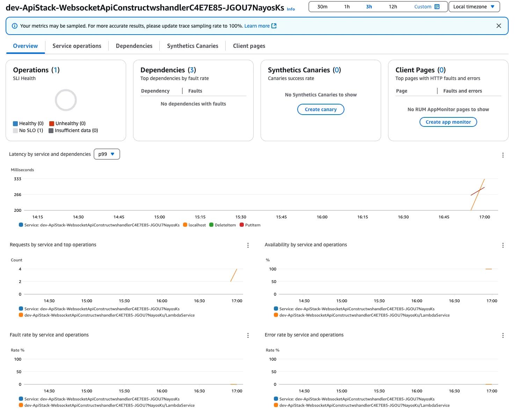Click the Synthetics Canaries count (0) link
The width and height of the screenshot is (532, 413).
337,70
